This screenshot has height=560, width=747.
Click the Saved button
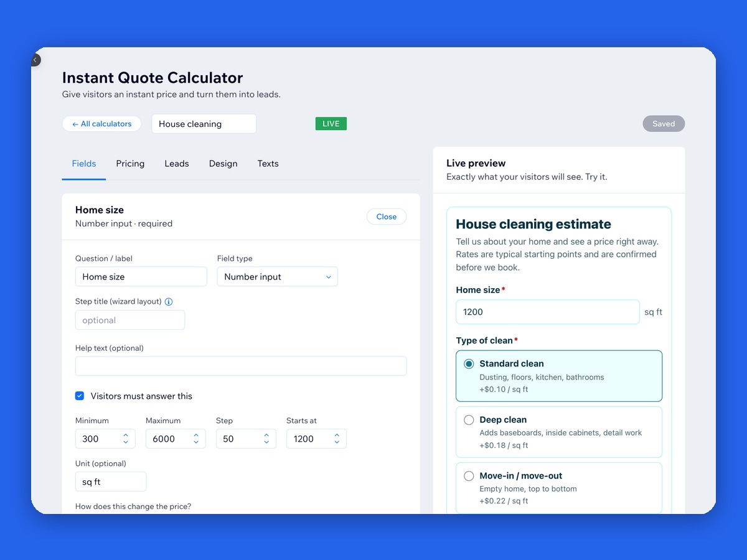[664, 124]
